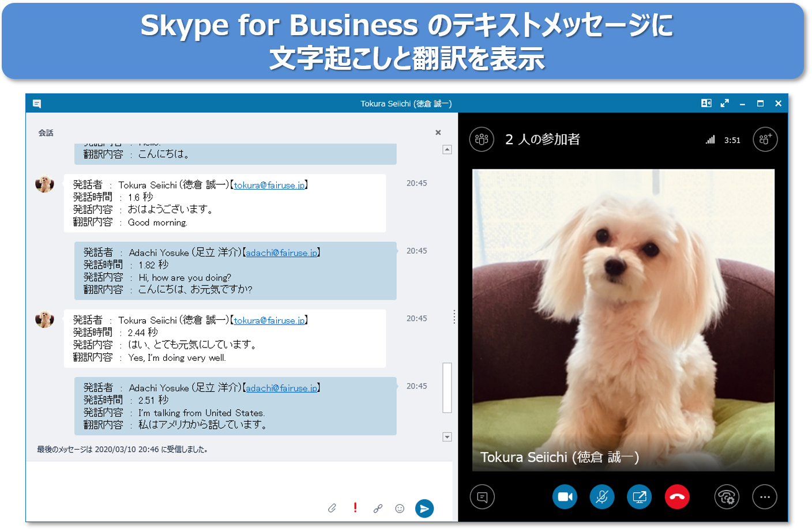Viewport: 812px width, 532px height.
Task: Click the scroll-down arrow in the chat
Action: 447,437
